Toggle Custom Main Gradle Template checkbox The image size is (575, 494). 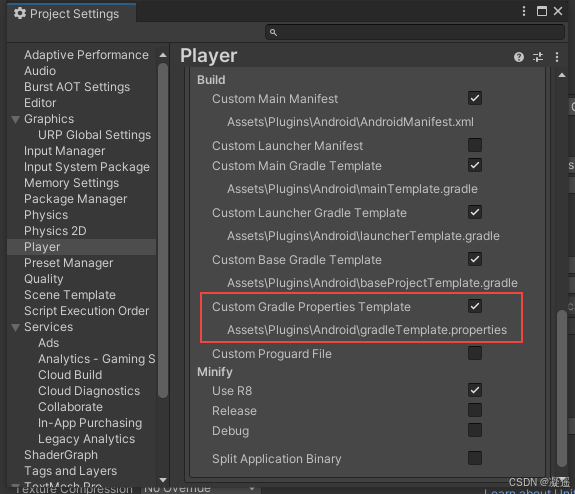tap(475, 165)
